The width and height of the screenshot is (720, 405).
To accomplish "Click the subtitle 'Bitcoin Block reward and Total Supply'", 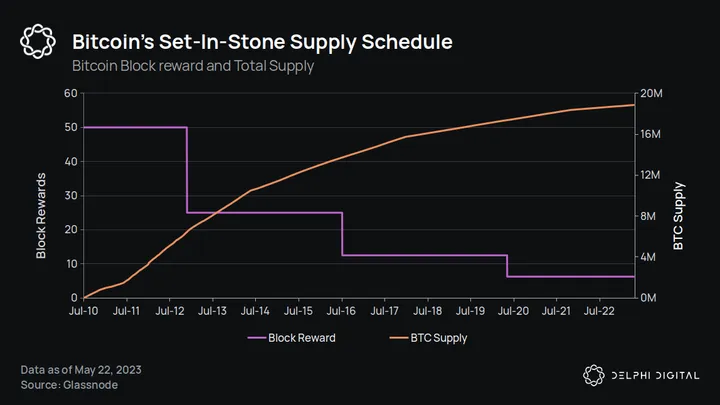I will coord(194,66).
